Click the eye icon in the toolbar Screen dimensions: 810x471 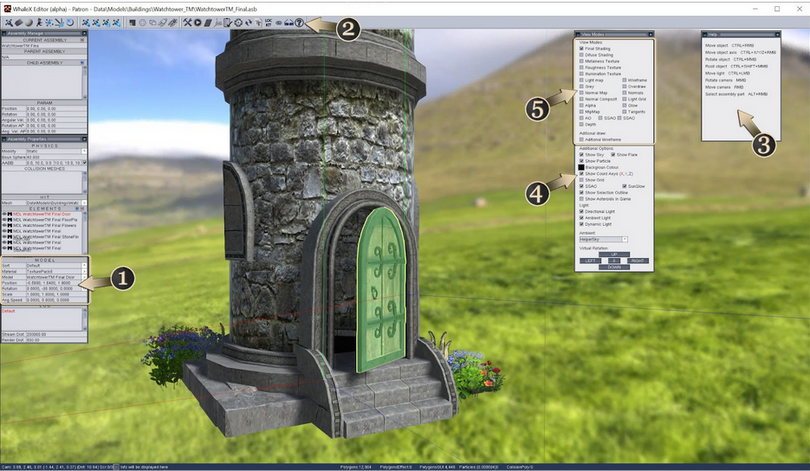coord(278,23)
